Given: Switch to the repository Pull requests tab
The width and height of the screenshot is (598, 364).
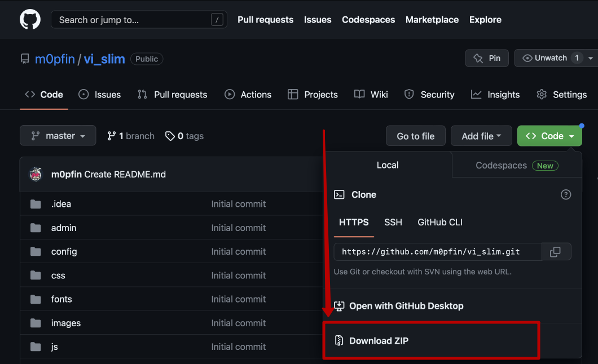Looking at the screenshot, I should (x=173, y=95).
